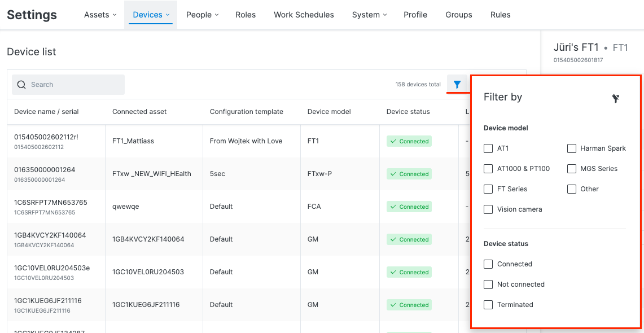Image resolution: width=644 pixels, height=333 pixels.
Task: Click the clear-filters icon in the Filter panel
Action: [x=616, y=98]
